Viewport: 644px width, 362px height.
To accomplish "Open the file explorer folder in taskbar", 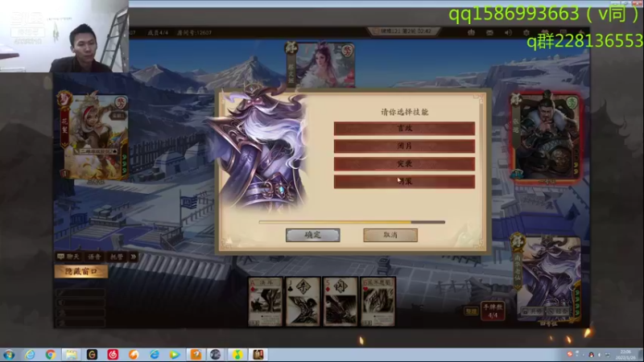I will coord(71,355).
